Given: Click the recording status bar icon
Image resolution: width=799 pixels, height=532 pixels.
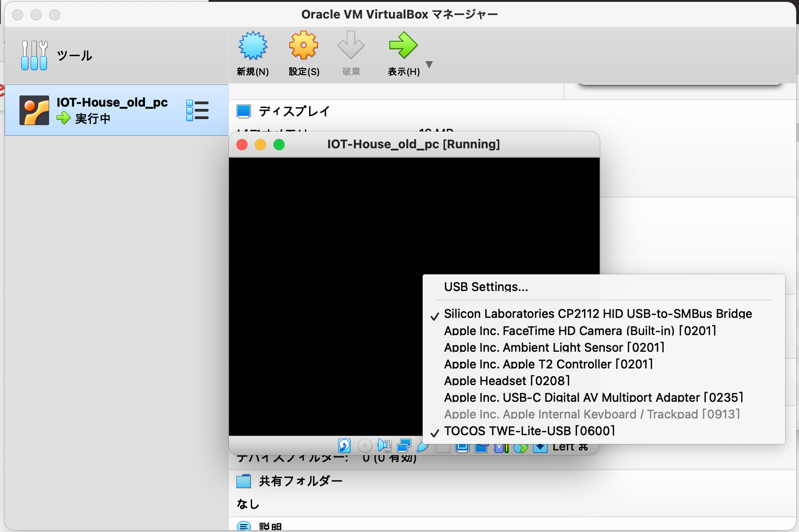Looking at the screenshot, I should tap(482, 447).
